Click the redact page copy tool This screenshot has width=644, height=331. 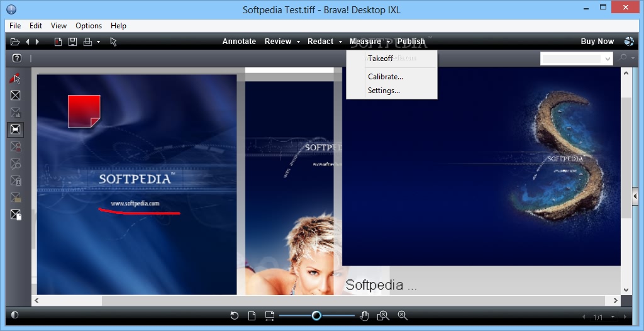[x=15, y=215]
